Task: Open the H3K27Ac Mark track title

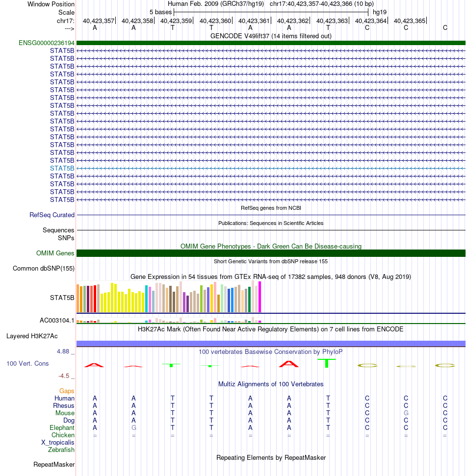Action: tap(271, 329)
